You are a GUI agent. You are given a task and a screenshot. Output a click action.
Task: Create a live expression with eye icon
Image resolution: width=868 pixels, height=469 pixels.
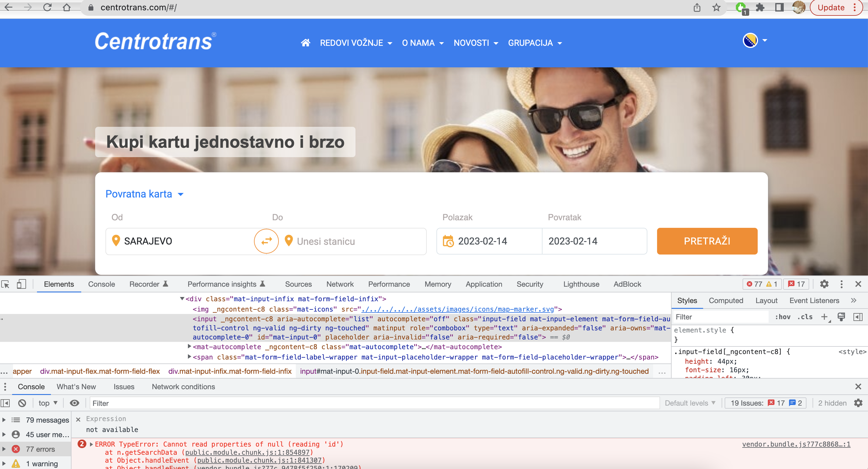[x=75, y=403]
